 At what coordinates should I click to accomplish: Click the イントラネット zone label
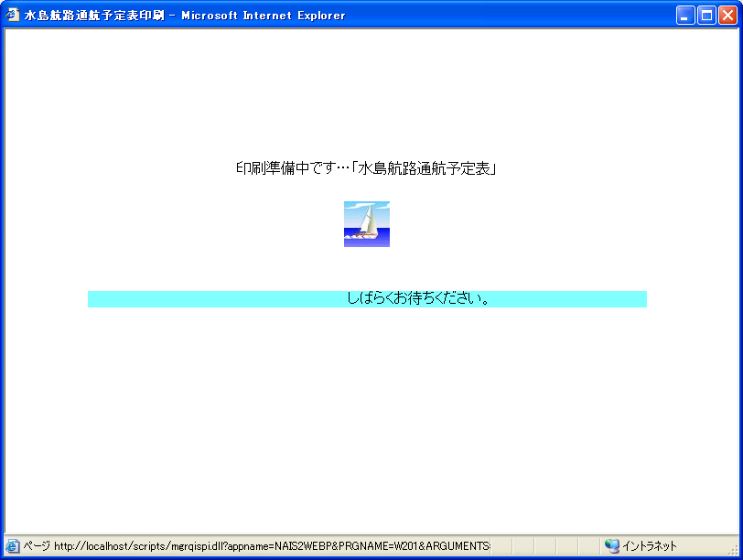click(x=650, y=546)
